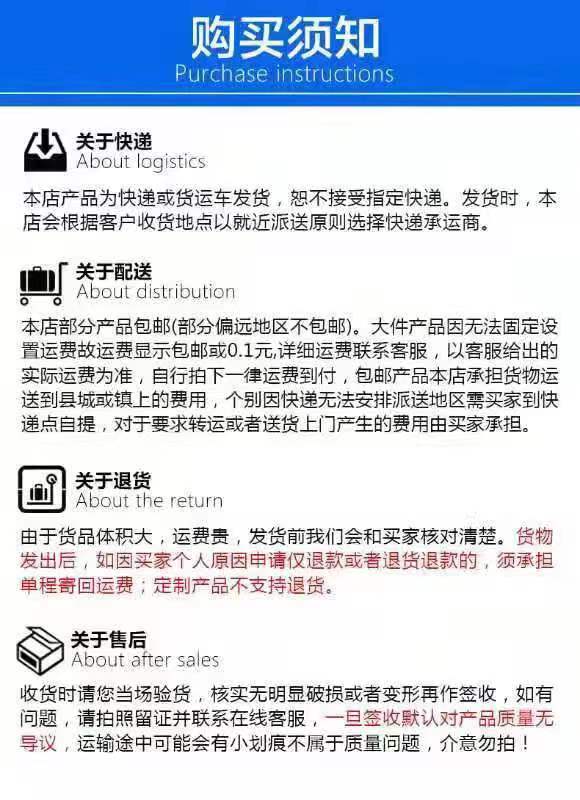Click the red 定制产品不支持退货 text
Image resolution: width=580 pixels, height=800 pixels.
[x=239, y=586]
